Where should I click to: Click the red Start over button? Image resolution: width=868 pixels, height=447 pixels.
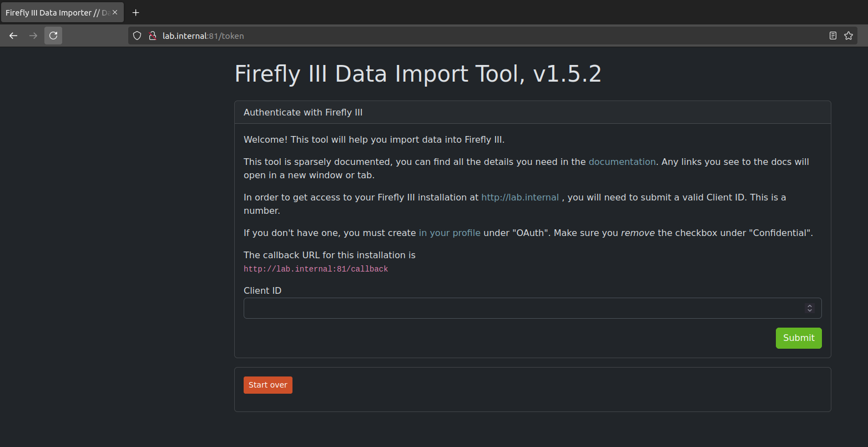268,385
